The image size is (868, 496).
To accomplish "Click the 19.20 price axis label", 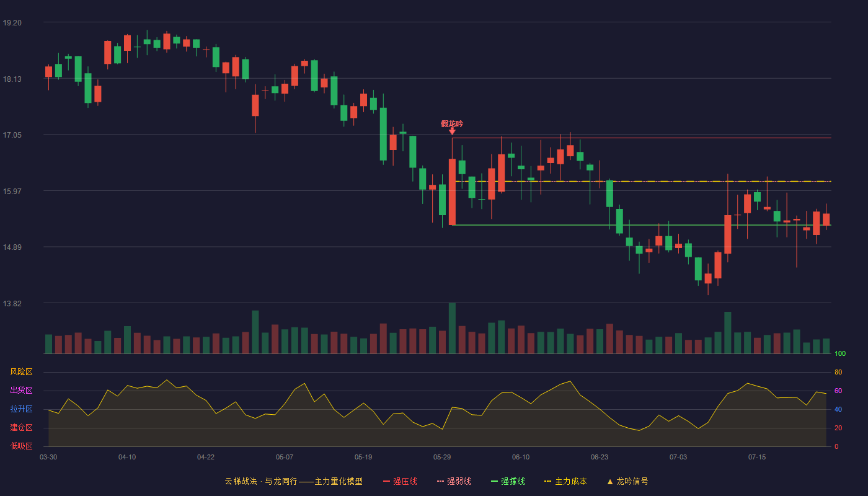I will 12,23.
